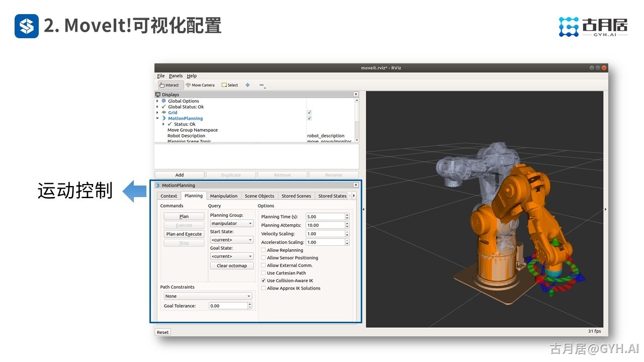Show more tabs with right arrow

tap(354, 196)
